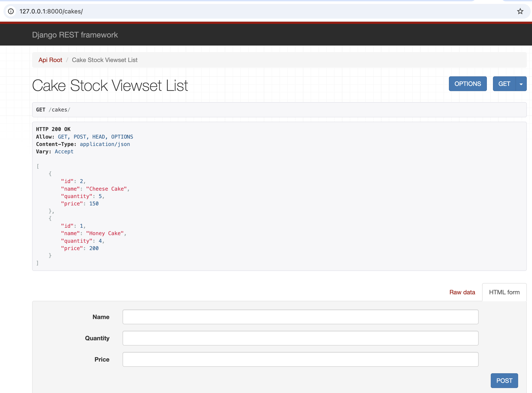Click the site info icon in address bar
This screenshot has width=532, height=393.
11,11
